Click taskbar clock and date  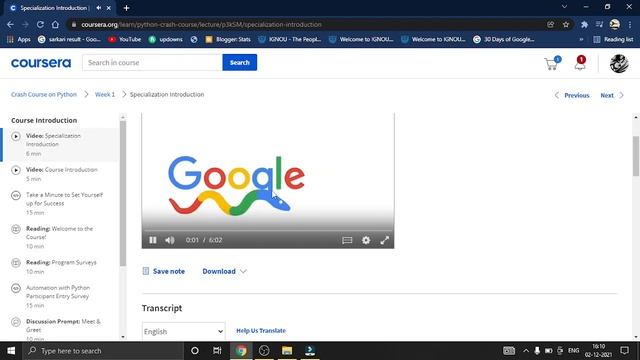[599, 351]
